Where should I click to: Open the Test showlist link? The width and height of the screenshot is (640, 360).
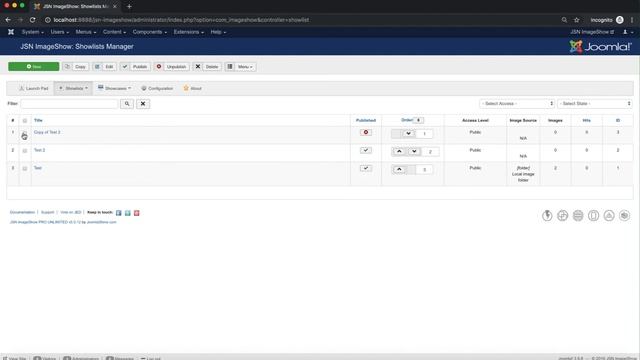pos(38,168)
